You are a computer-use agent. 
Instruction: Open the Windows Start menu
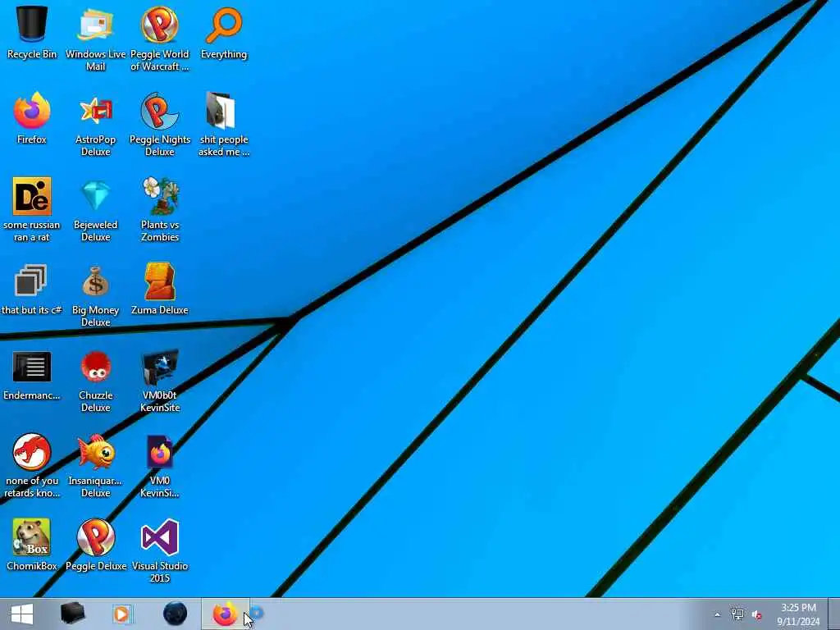tap(22, 614)
